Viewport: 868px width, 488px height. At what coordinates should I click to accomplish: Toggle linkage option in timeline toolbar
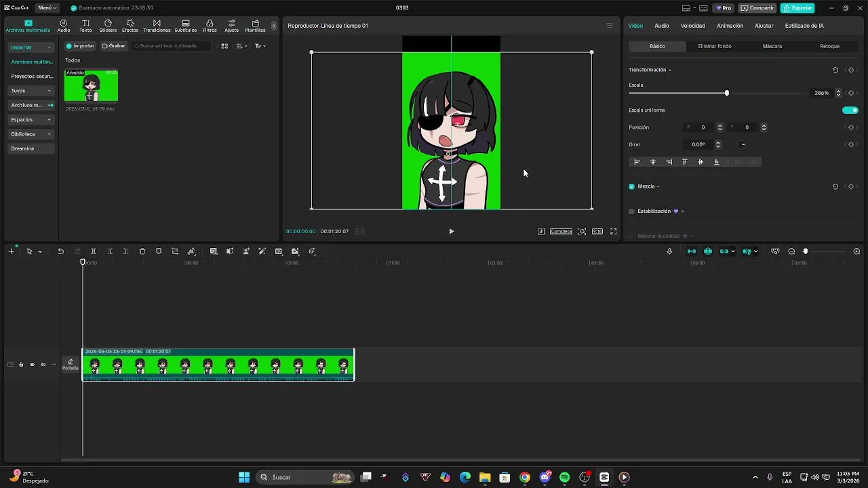(x=724, y=251)
